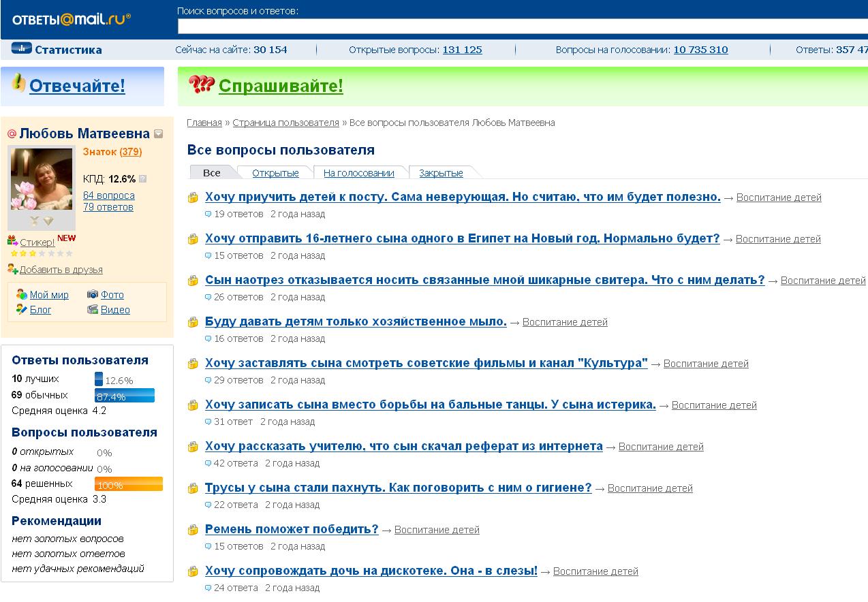This screenshot has width=868, height=602.
Task: Click the comment bubble icon next to 42 ответа
Action: click(x=208, y=463)
